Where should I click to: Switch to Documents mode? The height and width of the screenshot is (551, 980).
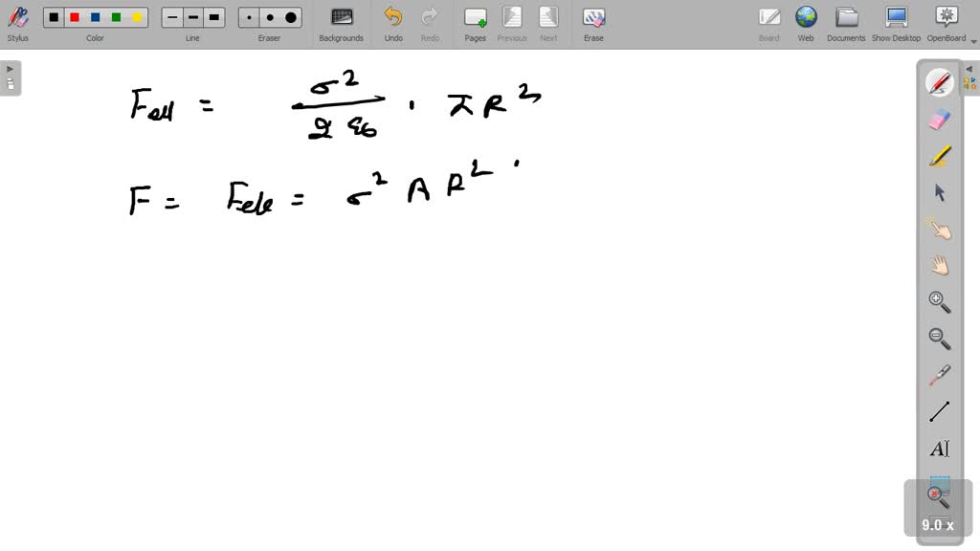pos(846,23)
